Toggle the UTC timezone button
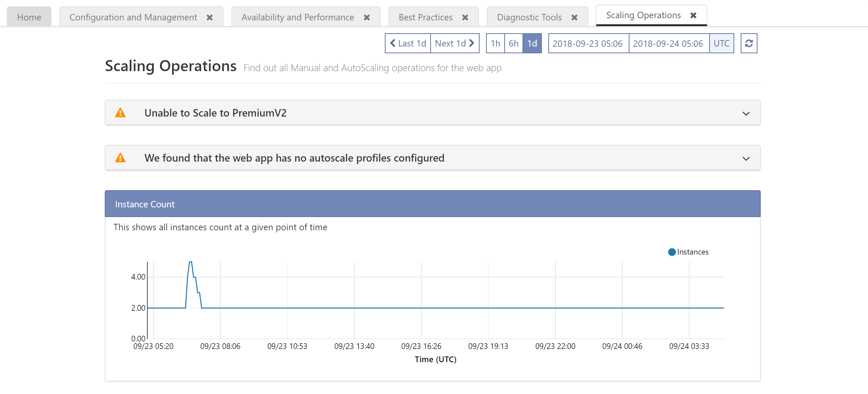Viewport: 868px width, 394px height. tap(721, 43)
